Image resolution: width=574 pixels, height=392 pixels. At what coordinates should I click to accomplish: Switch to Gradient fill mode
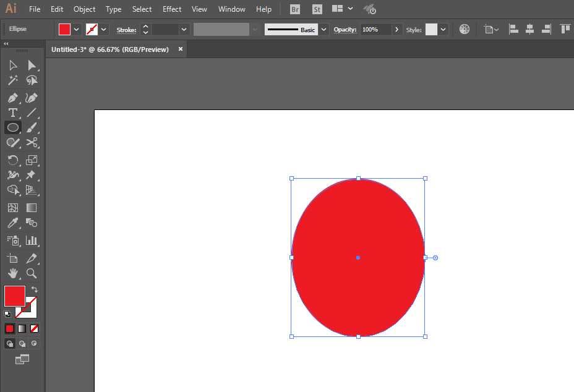(x=22, y=328)
